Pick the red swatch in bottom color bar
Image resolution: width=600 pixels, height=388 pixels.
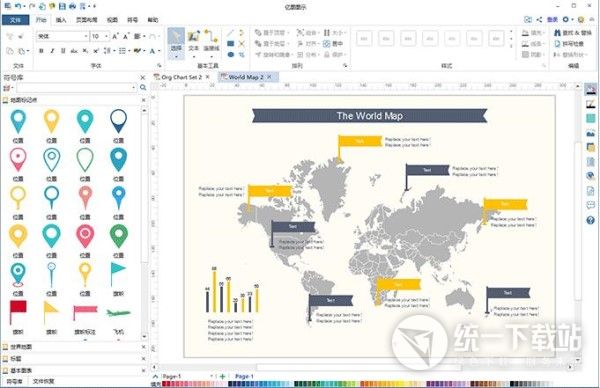click(x=165, y=384)
